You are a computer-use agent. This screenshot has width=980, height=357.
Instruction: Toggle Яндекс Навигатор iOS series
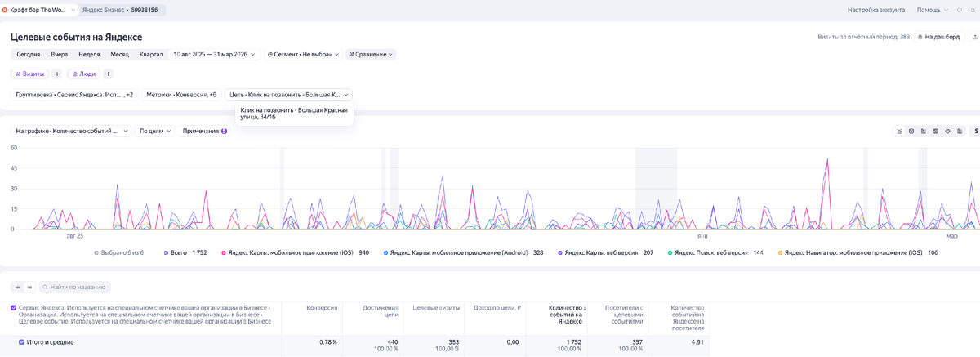pos(857,252)
